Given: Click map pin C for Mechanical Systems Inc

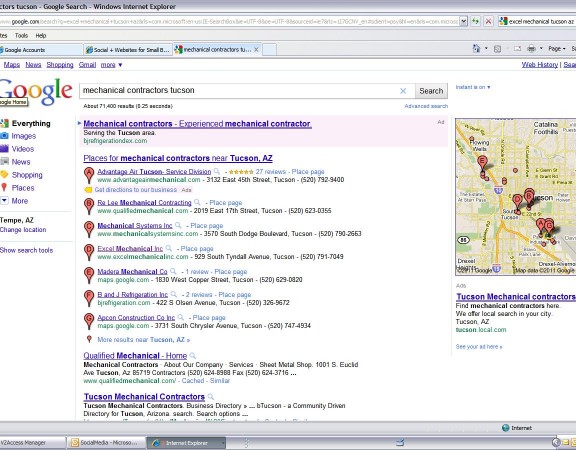Looking at the screenshot, I should 89,229.
